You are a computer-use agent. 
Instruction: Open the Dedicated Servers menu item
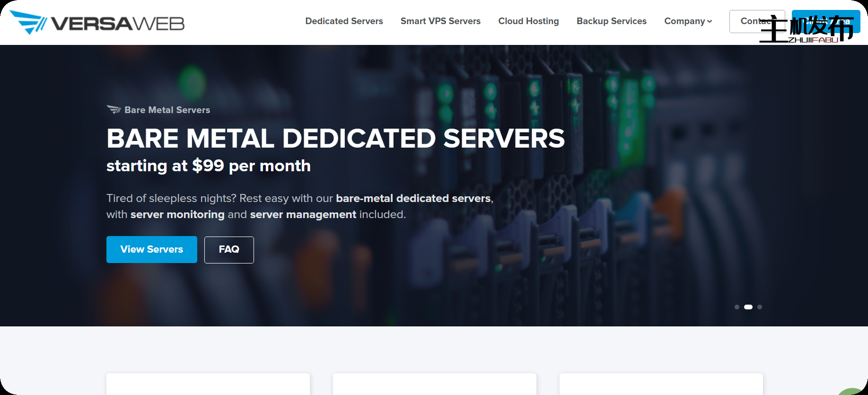pyautogui.click(x=344, y=21)
